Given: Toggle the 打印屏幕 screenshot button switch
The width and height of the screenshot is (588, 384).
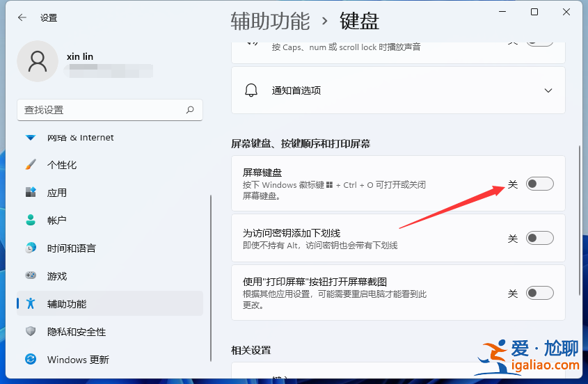Looking at the screenshot, I should (x=539, y=293).
